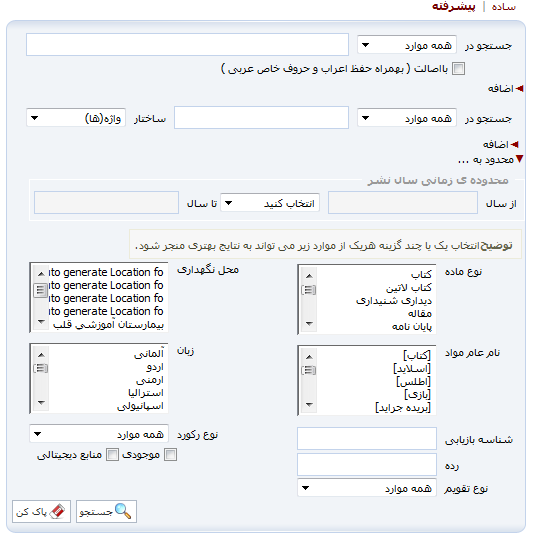Screen dimensions: 536x540
Task: Enable the بااصالت checkbox
Action: point(458,69)
